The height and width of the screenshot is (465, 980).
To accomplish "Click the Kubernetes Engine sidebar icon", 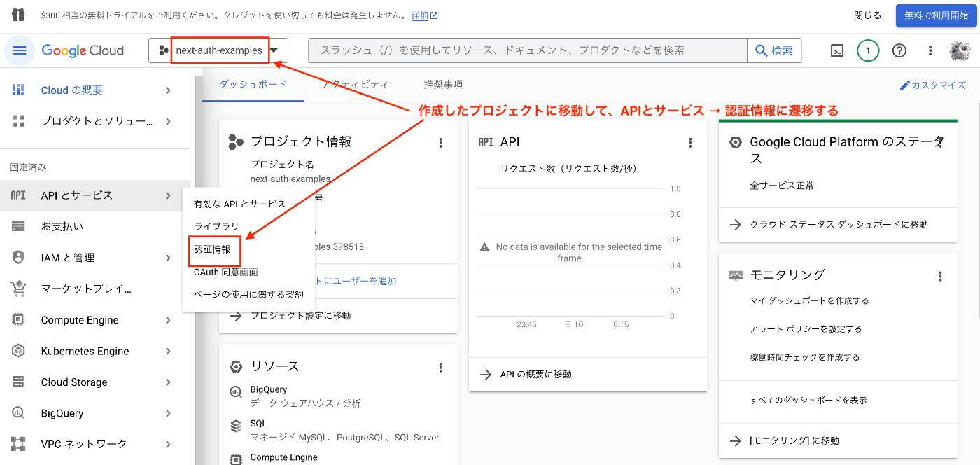I will point(18,351).
